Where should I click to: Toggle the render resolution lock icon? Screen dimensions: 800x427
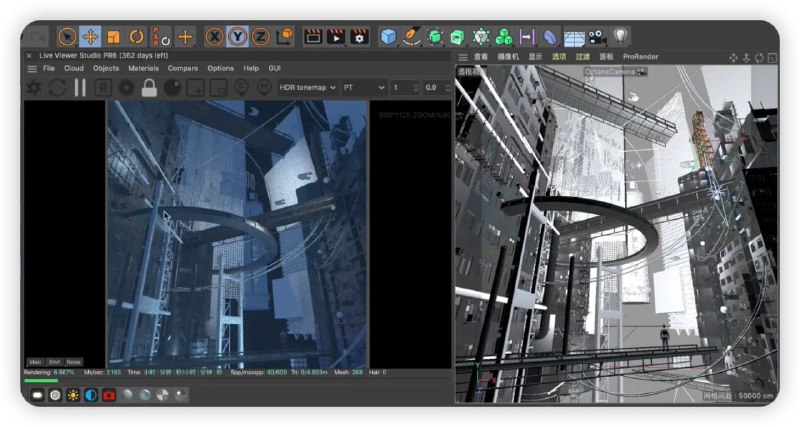[x=149, y=88]
